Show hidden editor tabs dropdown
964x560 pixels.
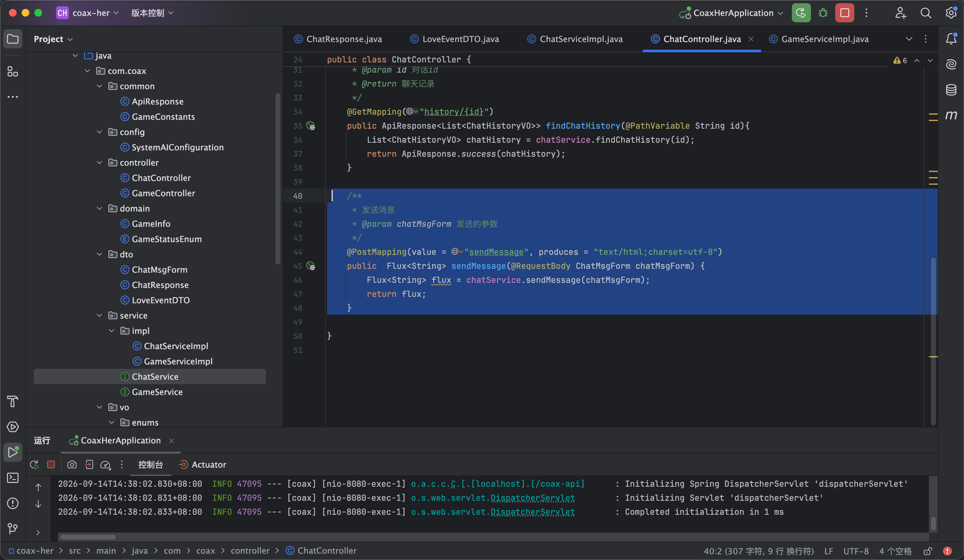click(x=909, y=39)
